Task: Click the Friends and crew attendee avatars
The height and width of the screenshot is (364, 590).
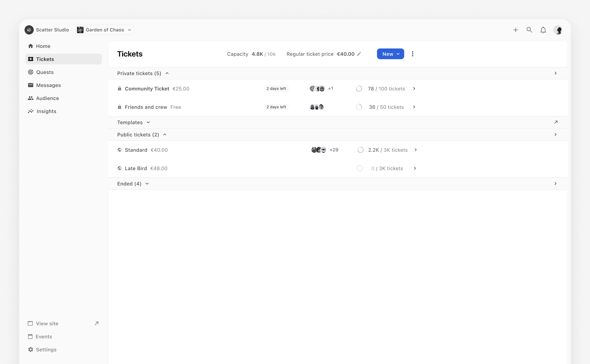Action: [316, 107]
